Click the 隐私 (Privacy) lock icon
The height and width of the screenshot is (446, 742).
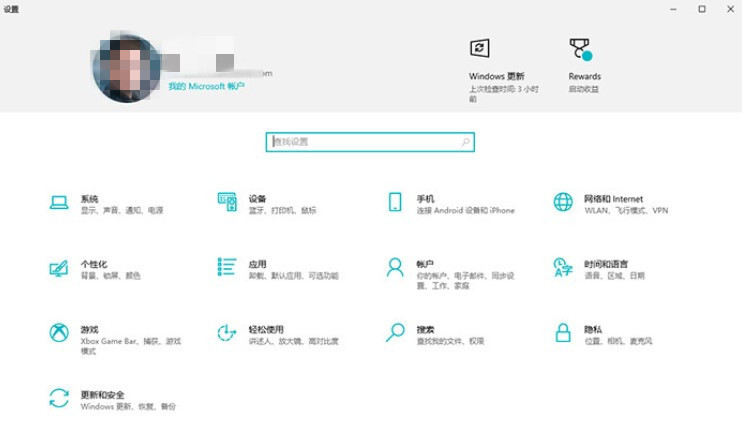tap(563, 332)
